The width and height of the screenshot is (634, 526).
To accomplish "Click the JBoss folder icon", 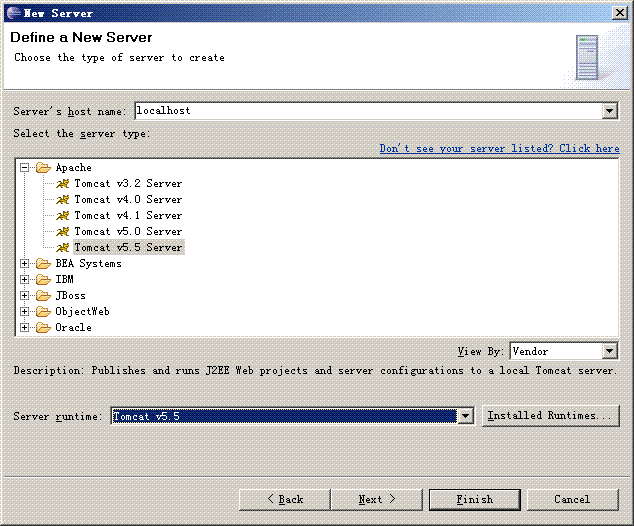I will coord(43,296).
